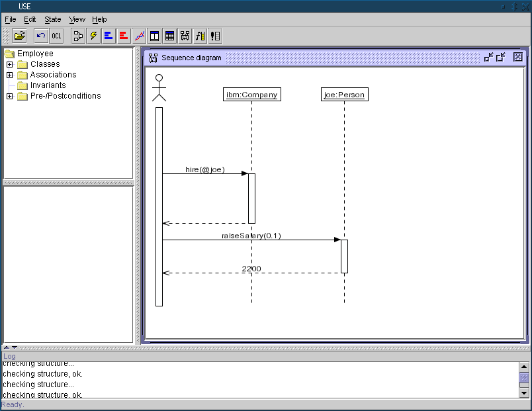Select the Employee root tree item

35,54
